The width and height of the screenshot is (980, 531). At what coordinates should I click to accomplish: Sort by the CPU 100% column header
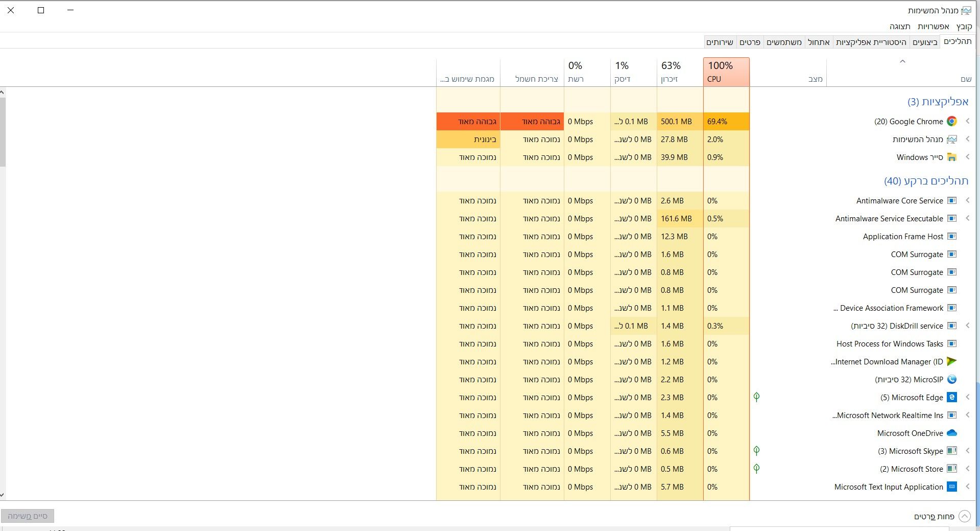(726, 72)
